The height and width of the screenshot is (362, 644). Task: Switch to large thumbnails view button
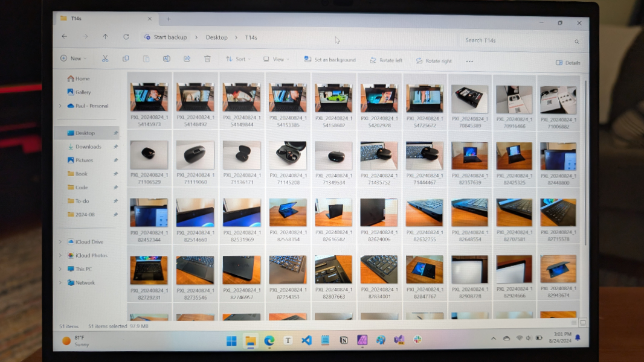582,323
